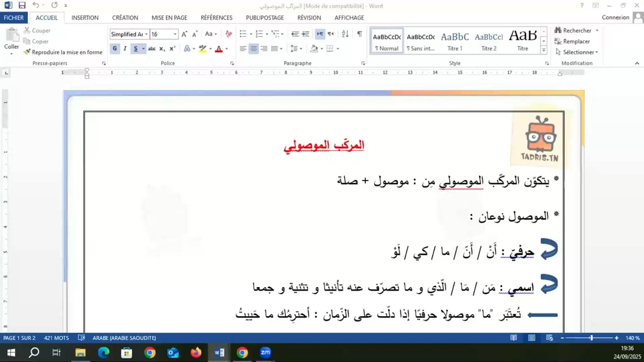
Task: Click the Format Painter brush icon
Action: 27,52
